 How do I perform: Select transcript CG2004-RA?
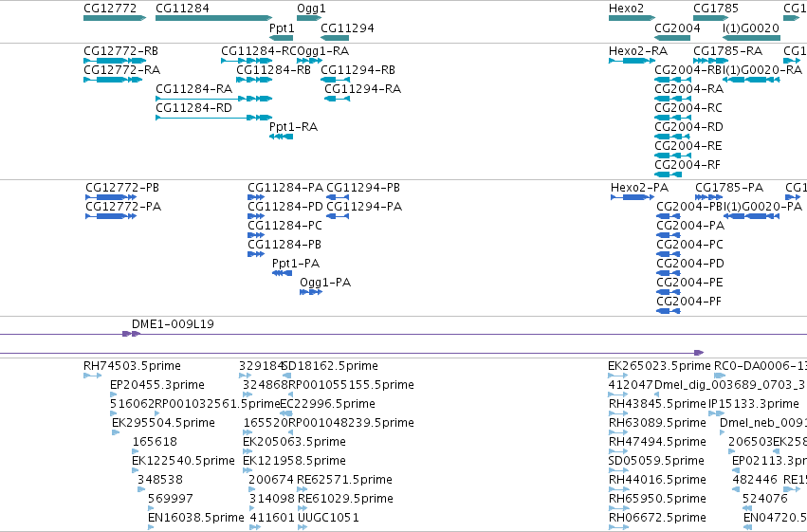pyautogui.click(x=672, y=99)
